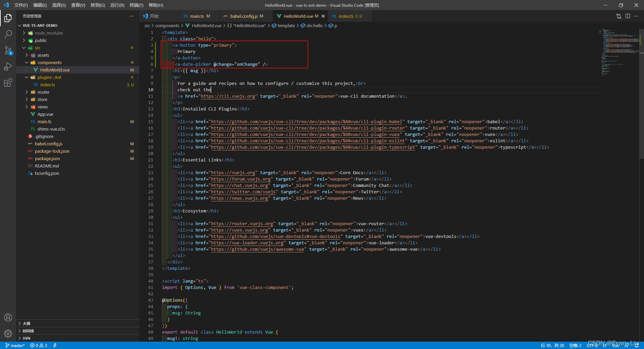Screen dimensions: 644x349
Task: Open the Accounts menu icon
Action: tap(8, 317)
